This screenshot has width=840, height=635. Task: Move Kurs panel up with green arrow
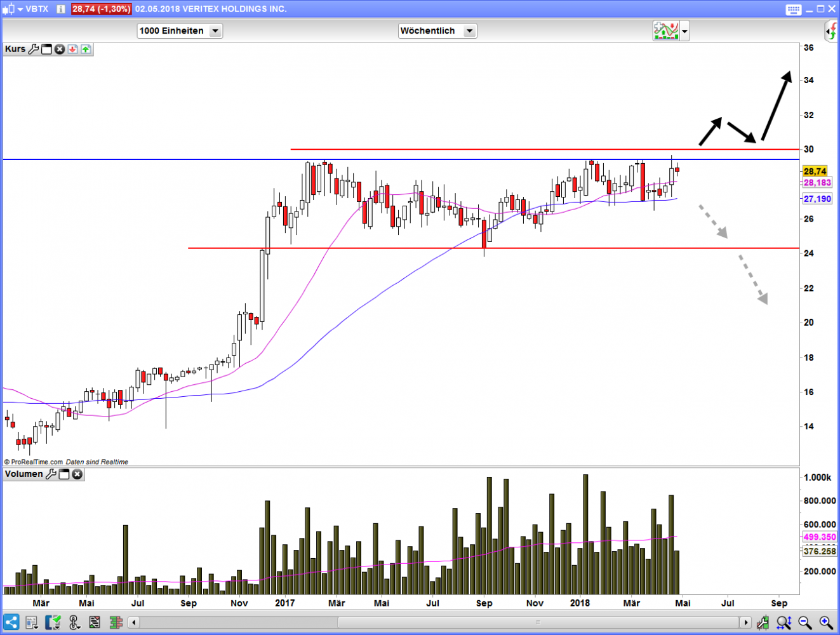[x=86, y=49]
